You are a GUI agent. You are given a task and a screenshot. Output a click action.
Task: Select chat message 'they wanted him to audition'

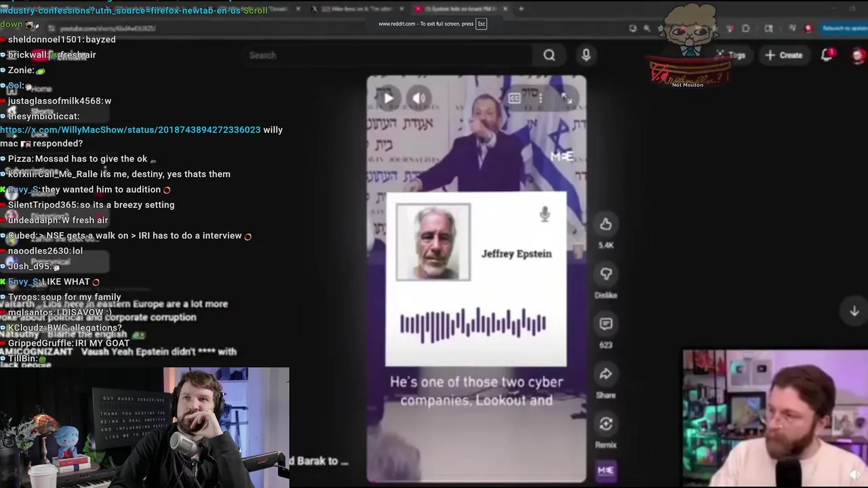coord(101,189)
